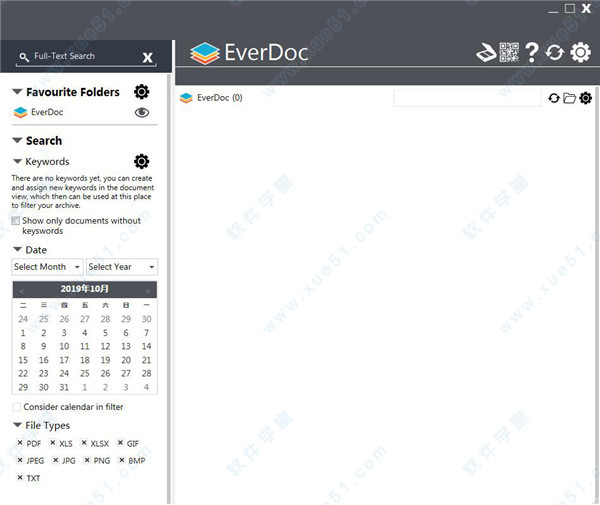Focus the Full-Text Search field

[x=86, y=56]
